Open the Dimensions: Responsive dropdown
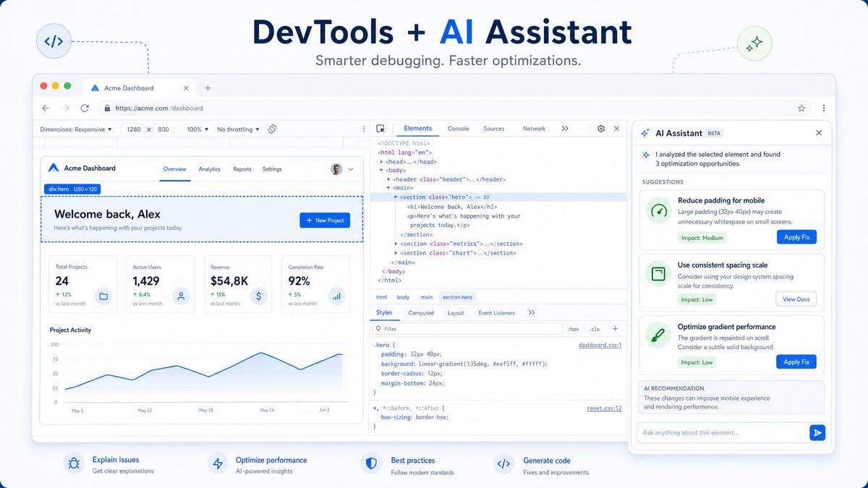The height and width of the screenshot is (488, 868). point(76,129)
